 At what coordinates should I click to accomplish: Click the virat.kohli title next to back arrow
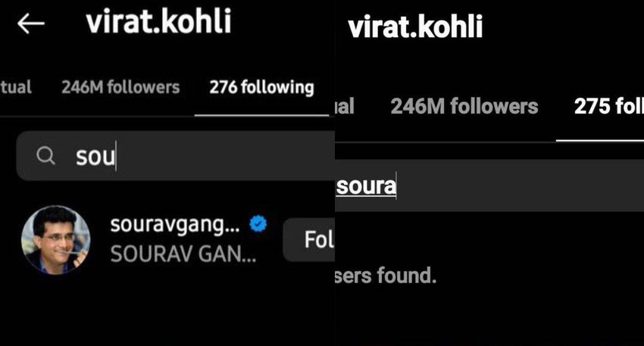tap(158, 22)
